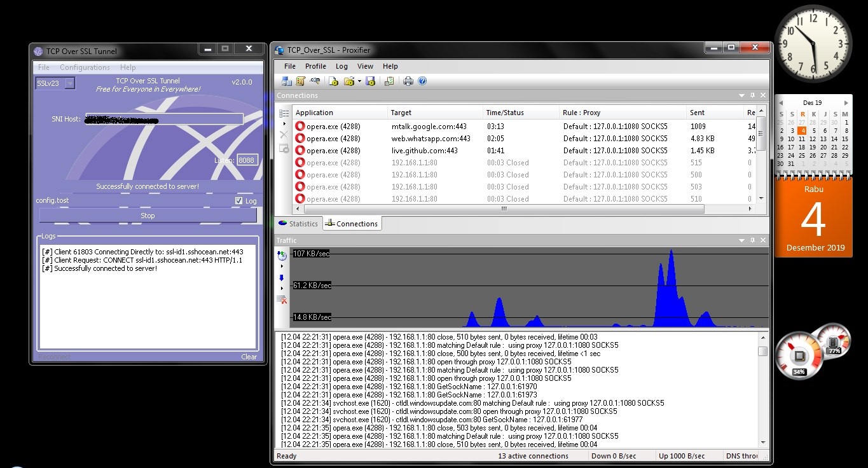
Task: Clear traffic graph with red X icon
Action: click(282, 299)
